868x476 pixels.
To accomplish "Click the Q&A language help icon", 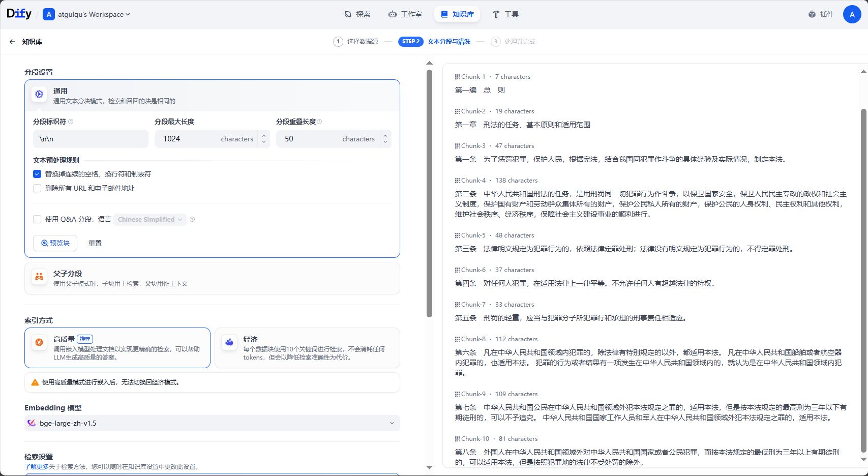I will point(192,219).
